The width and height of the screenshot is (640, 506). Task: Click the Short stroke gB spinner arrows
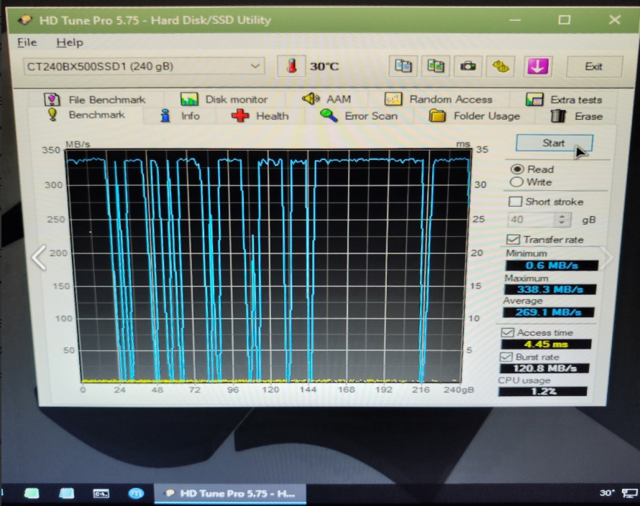tap(562, 219)
